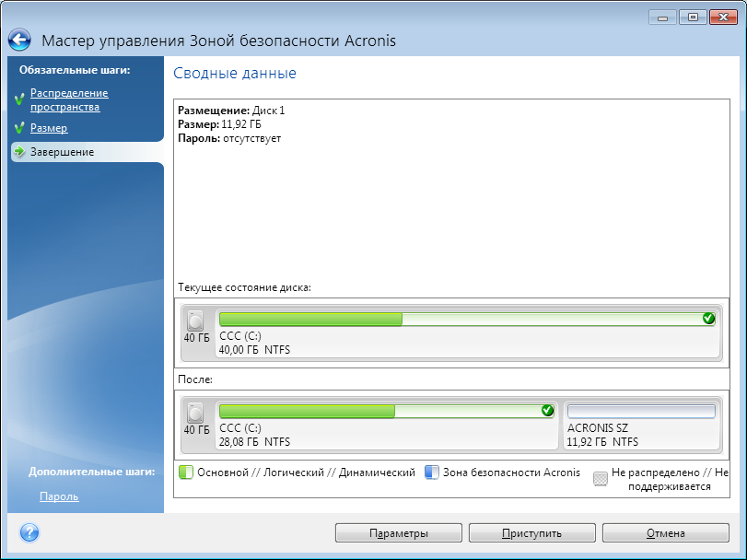Open the Параметры button
This screenshot has height=560, width=747.
pos(399,533)
